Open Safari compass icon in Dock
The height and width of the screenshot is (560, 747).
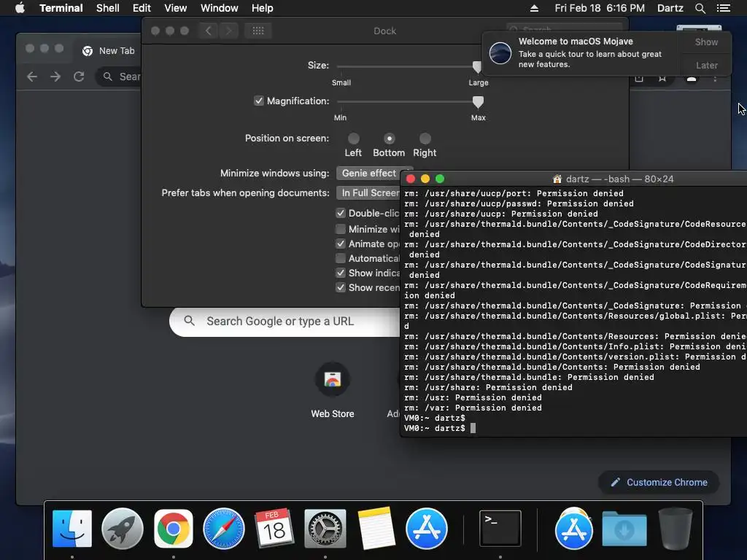[x=224, y=529]
